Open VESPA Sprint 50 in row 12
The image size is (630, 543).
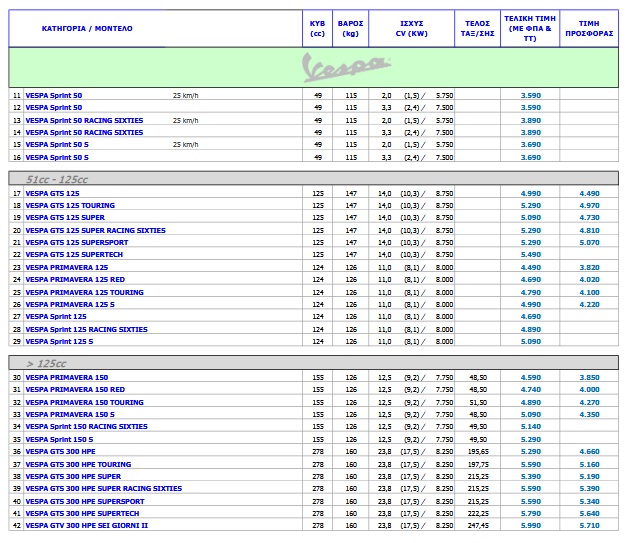pyautogui.click(x=54, y=108)
